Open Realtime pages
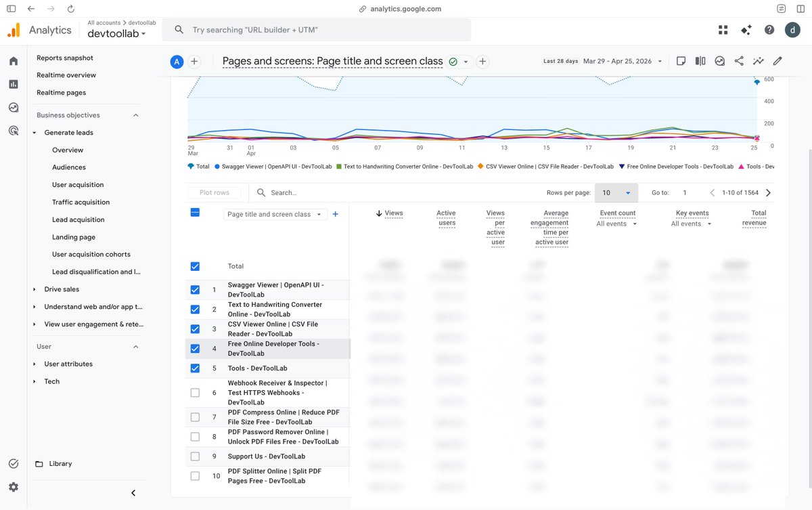This screenshot has width=812, height=510. (61, 93)
